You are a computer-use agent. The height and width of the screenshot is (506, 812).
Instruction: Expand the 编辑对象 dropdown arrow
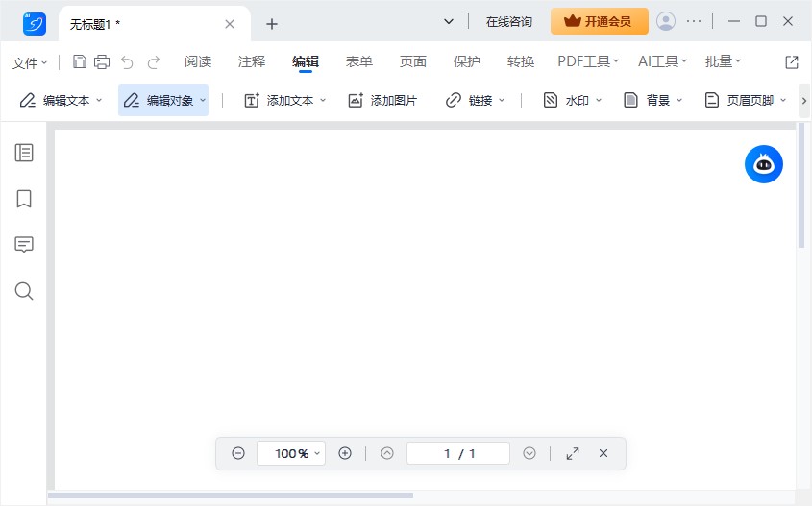(203, 101)
